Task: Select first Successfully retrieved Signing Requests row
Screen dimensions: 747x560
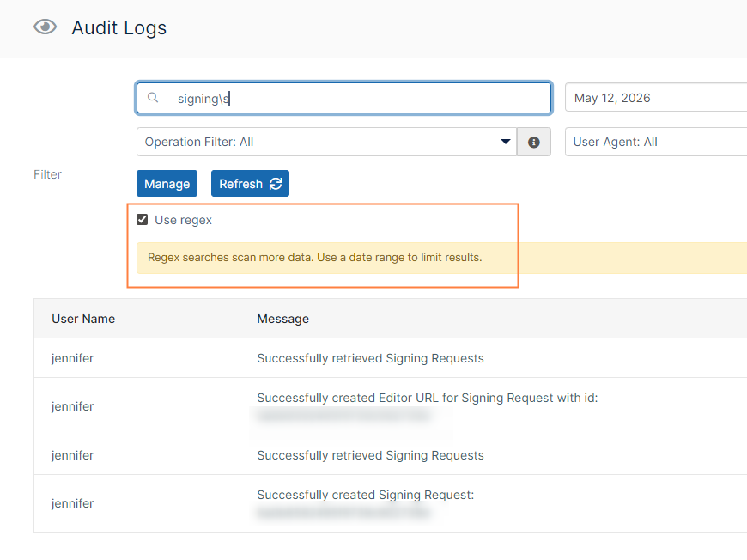Action: pyautogui.click(x=390, y=358)
